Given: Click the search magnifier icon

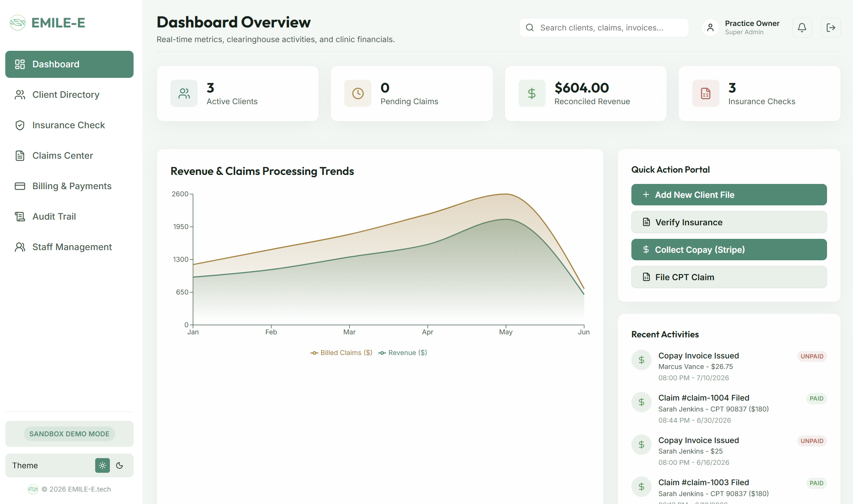Looking at the screenshot, I should (x=530, y=27).
